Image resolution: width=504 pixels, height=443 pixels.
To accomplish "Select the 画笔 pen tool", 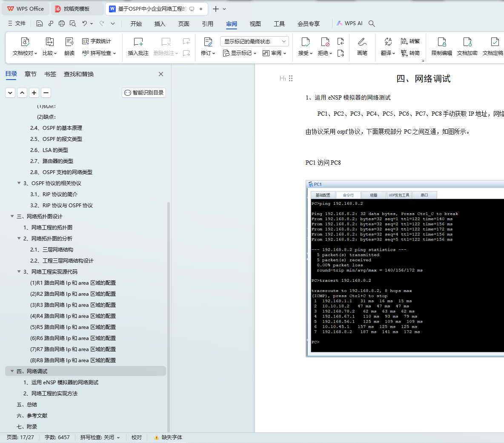I will pos(362,46).
